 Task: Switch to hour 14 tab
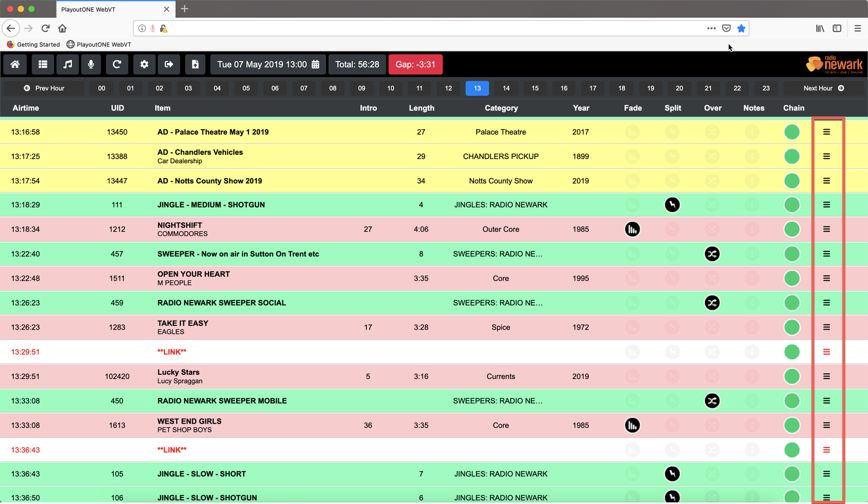[506, 88]
